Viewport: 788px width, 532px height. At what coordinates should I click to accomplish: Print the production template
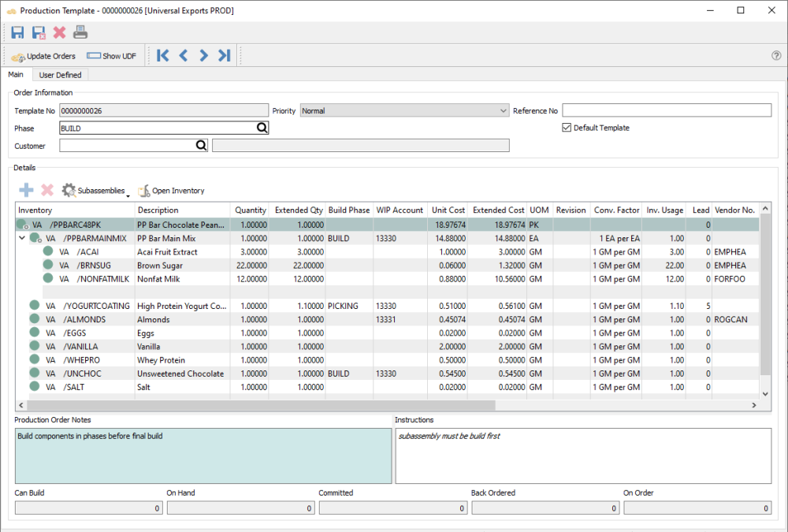pos(80,32)
